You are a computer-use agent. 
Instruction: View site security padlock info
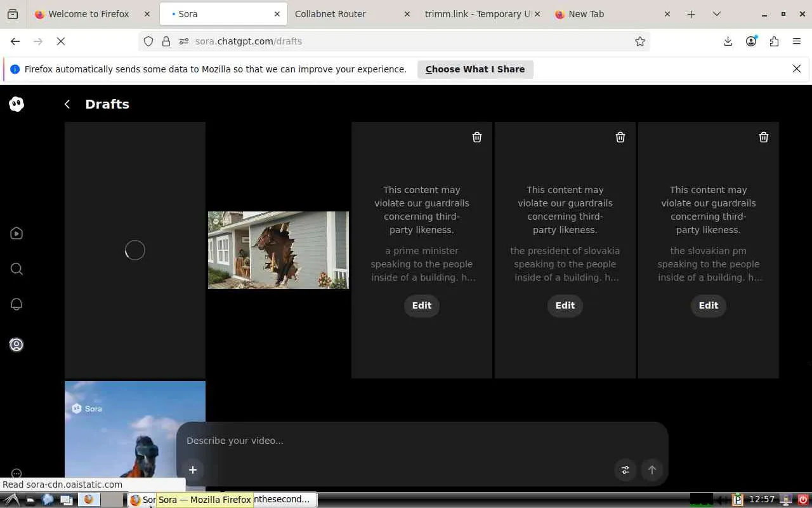click(166, 41)
